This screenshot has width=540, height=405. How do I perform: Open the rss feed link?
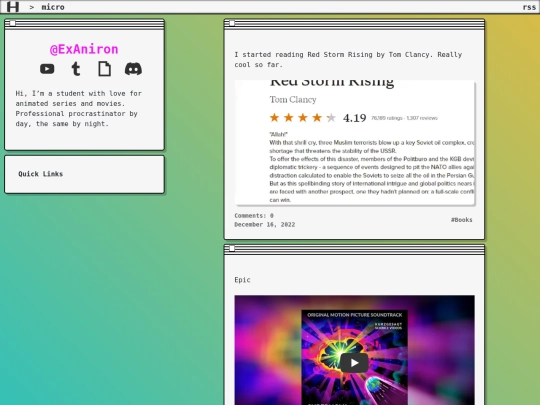click(x=529, y=7)
